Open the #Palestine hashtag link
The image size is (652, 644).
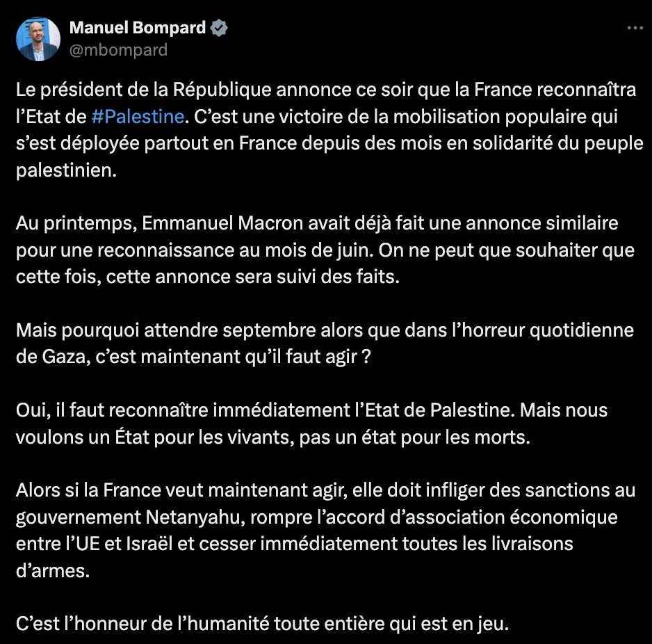pos(138,115)
